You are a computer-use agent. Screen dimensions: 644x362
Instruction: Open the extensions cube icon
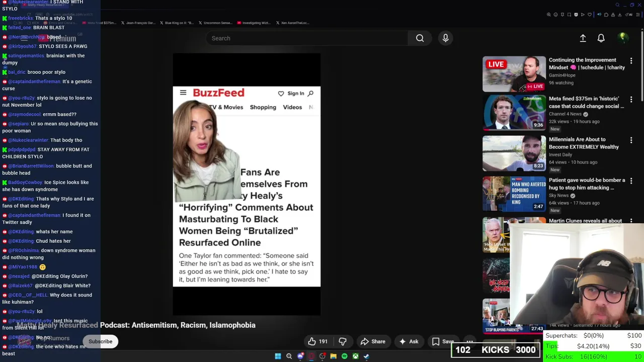(x=606, y=15)
